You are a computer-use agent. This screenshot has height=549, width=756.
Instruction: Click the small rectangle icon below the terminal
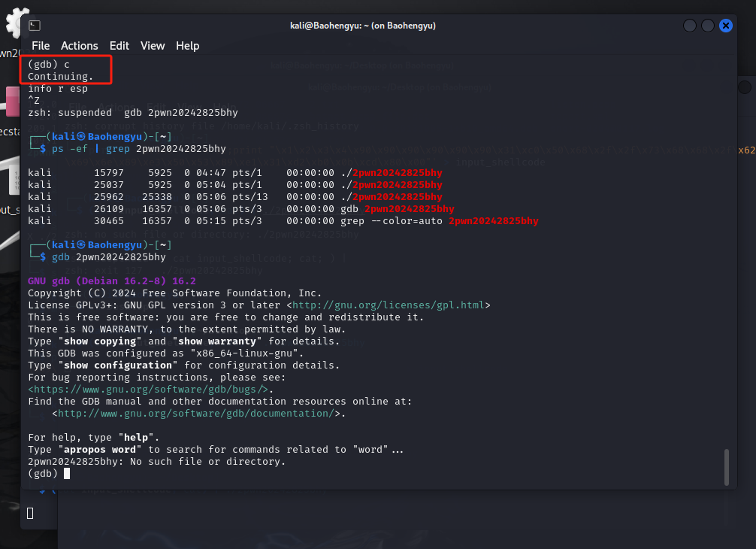(30, 514)
